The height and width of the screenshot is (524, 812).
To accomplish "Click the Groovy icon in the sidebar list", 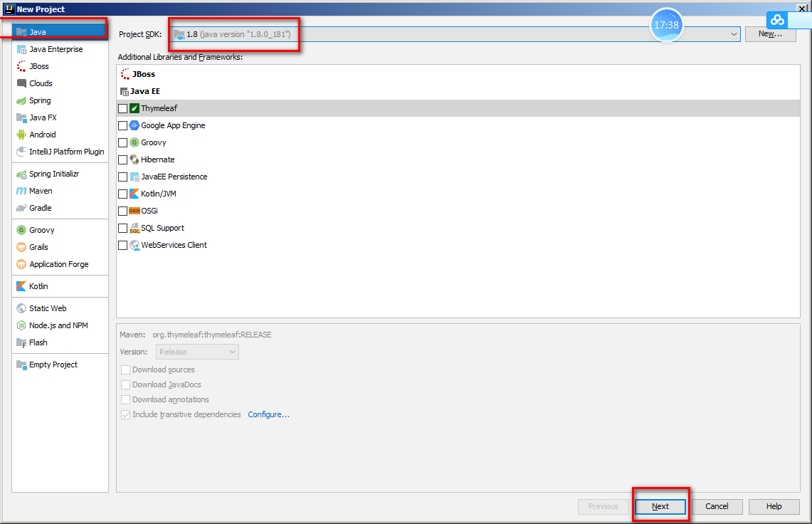I will pyautogui.click(x=21, y=230).
